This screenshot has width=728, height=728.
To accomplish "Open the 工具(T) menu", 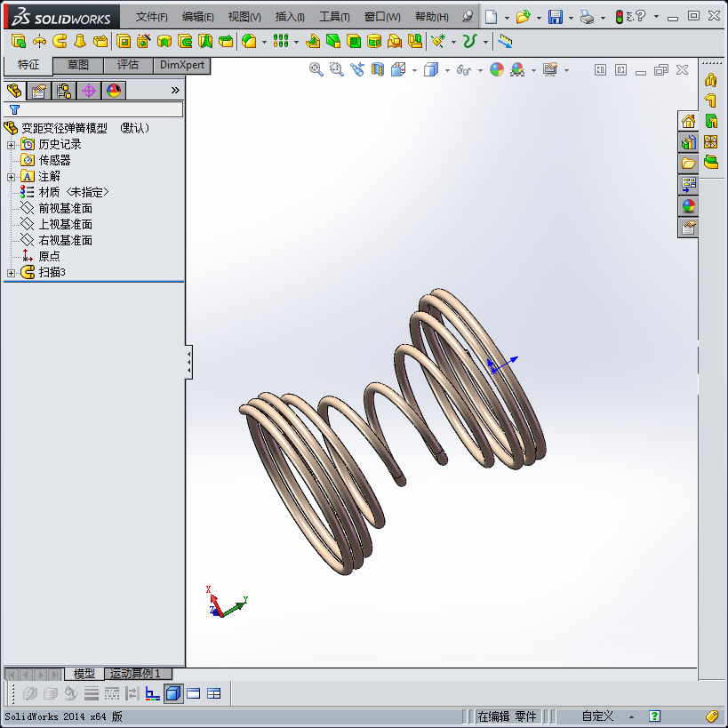I will [334, 17].
